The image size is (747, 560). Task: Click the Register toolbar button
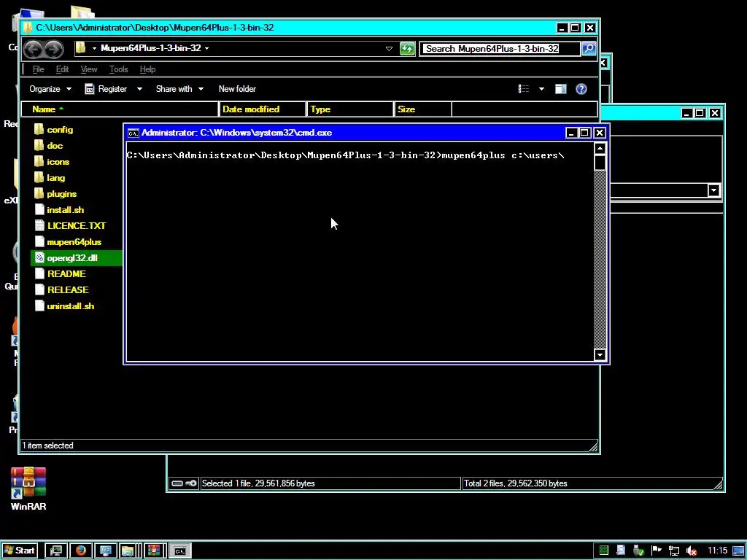coord(107,89)
